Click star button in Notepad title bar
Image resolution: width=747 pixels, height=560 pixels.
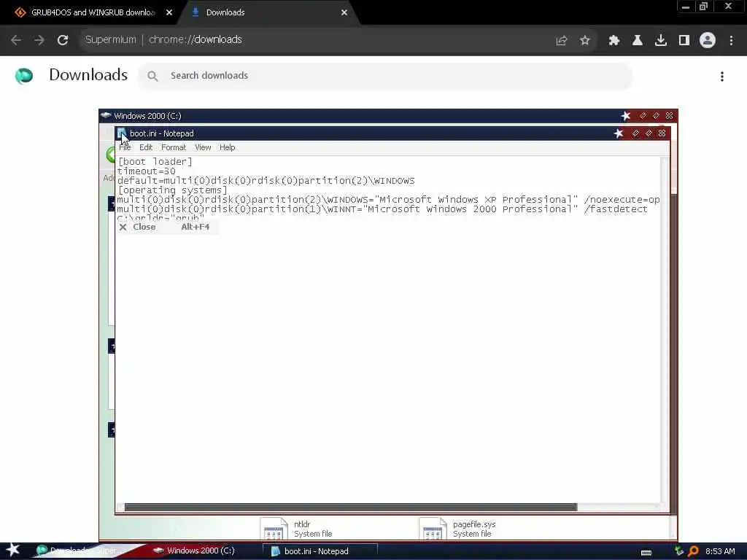(x=619, y=133)
